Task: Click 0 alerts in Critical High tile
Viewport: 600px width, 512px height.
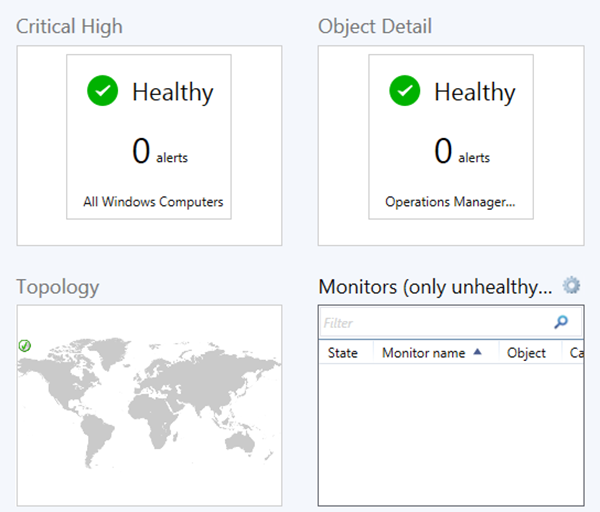Action: [159, 152]
